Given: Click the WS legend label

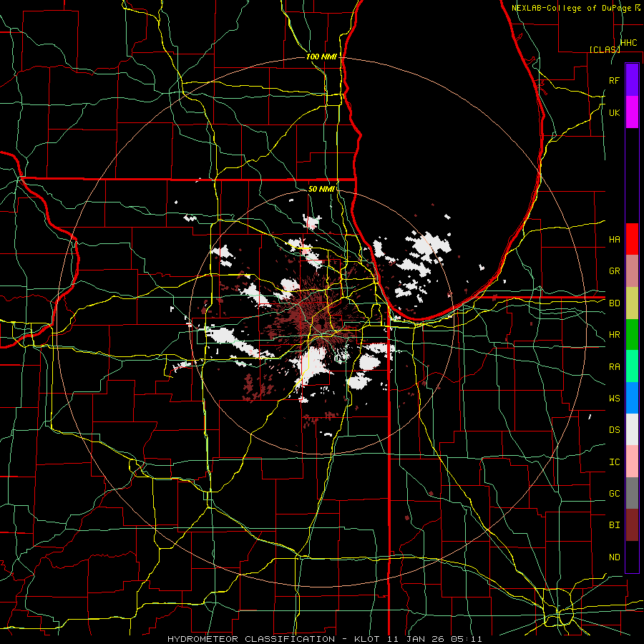Looking at the screenshot, I should pos(614,399).
